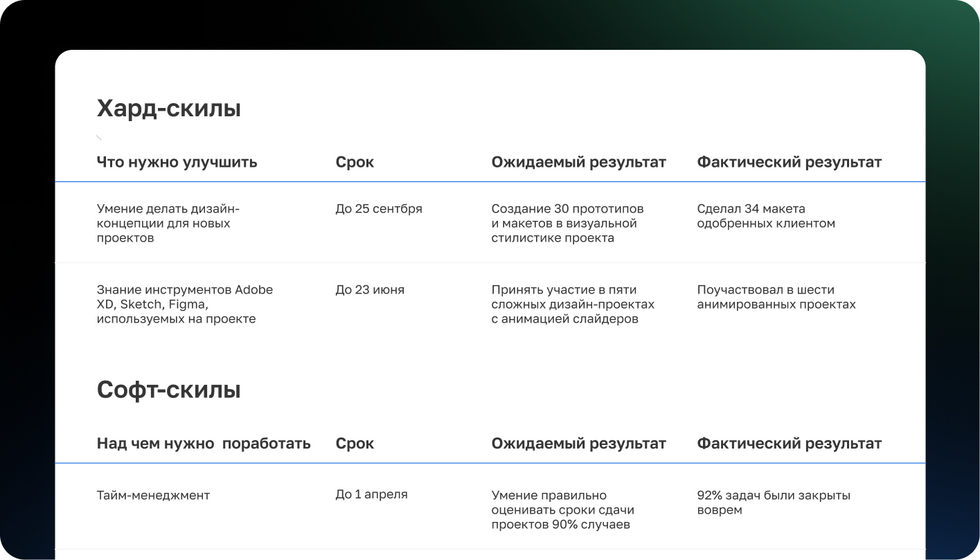
Task: Select the "Создание 30 прототипов" expected result
Action: (567, 223)
